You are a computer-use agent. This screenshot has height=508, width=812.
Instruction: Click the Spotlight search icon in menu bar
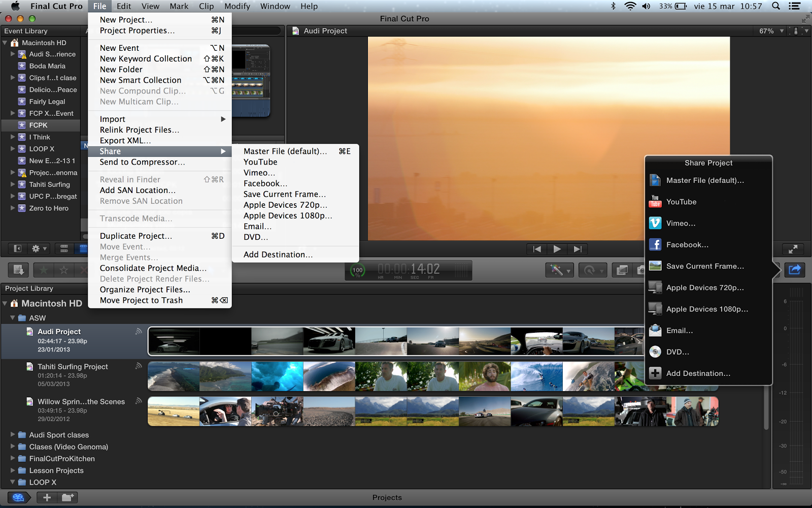[776, 6]
